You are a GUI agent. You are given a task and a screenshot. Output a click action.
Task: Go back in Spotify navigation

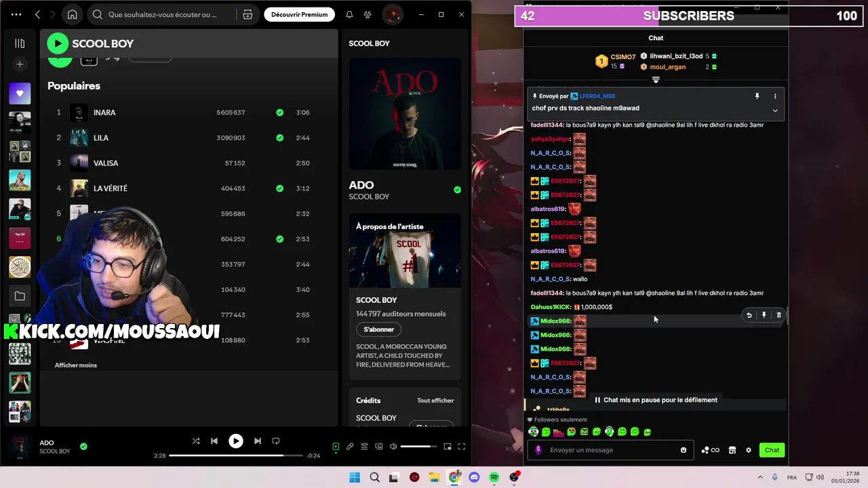(x=38, y=14)
